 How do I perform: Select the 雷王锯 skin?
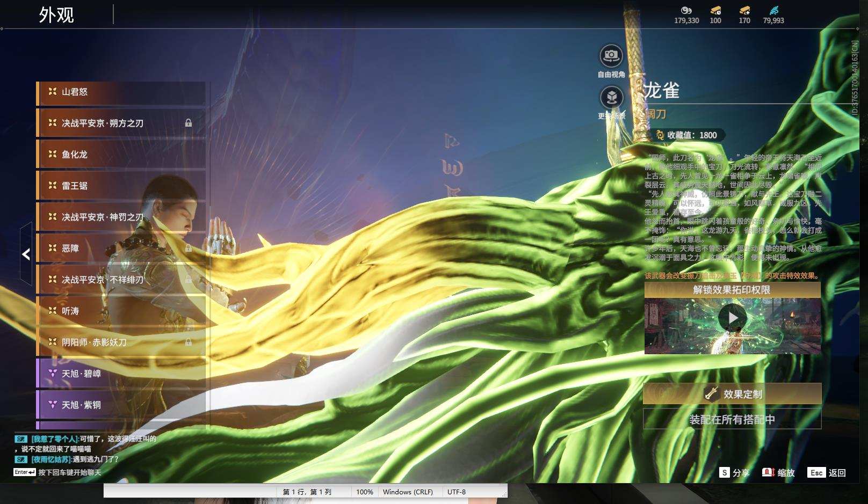121,186
